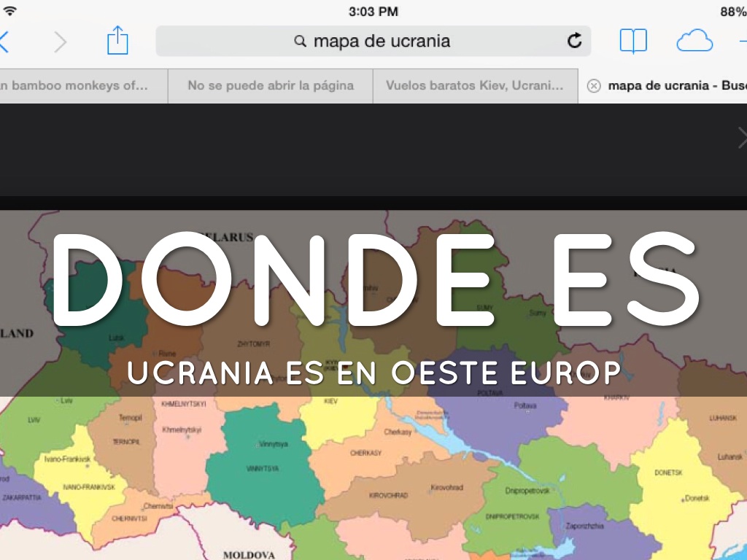747x560 pixels.
Task: Click the 'DONDE ES' title text
Action: [373, 281]
